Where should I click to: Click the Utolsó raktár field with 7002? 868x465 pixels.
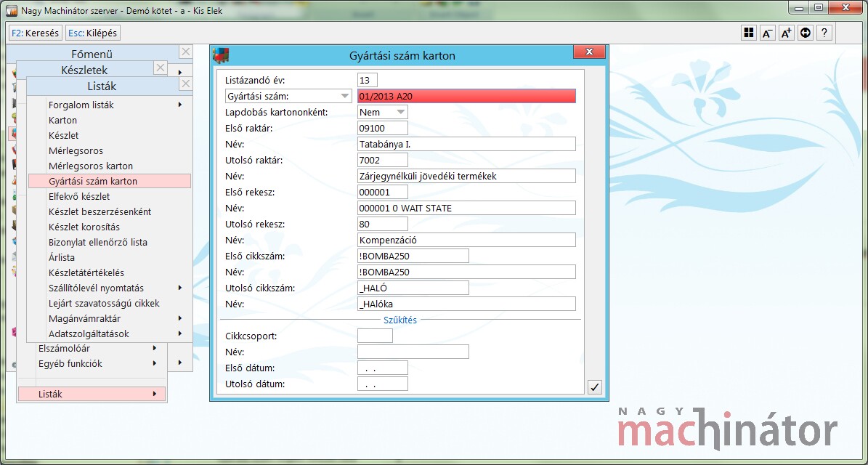click(x=383, y=160)
